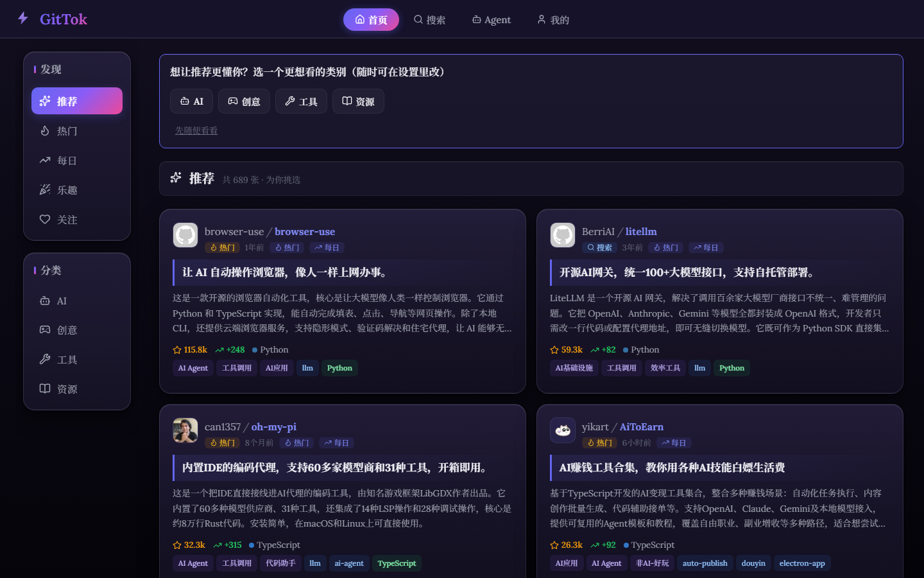Pick the 资源 preference button in banner
Viewport: 924px width, 578px height.
tap(358, 101)
